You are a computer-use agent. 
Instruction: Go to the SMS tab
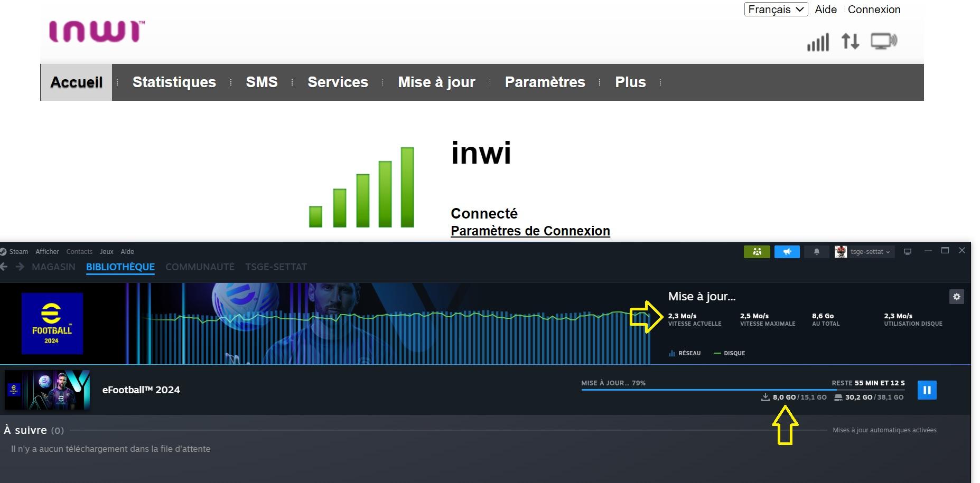[x=262, y=82]
